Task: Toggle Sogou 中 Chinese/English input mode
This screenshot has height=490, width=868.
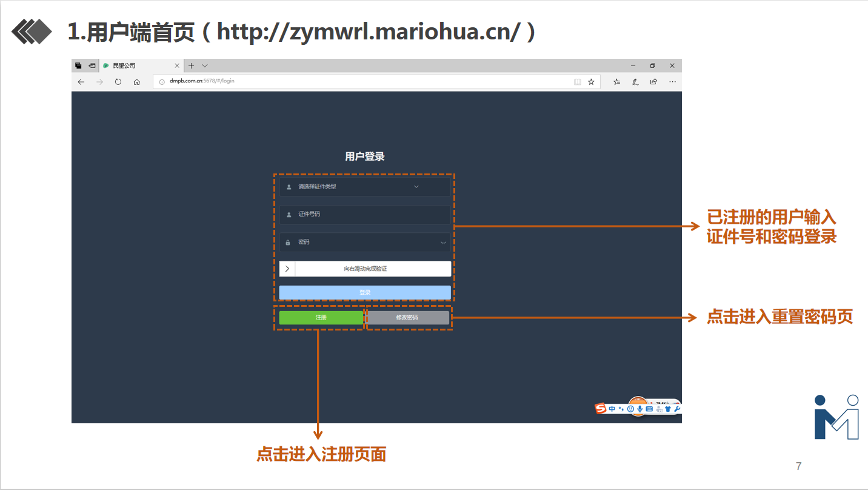Action: pyautogui.click(x=612, y=409)
